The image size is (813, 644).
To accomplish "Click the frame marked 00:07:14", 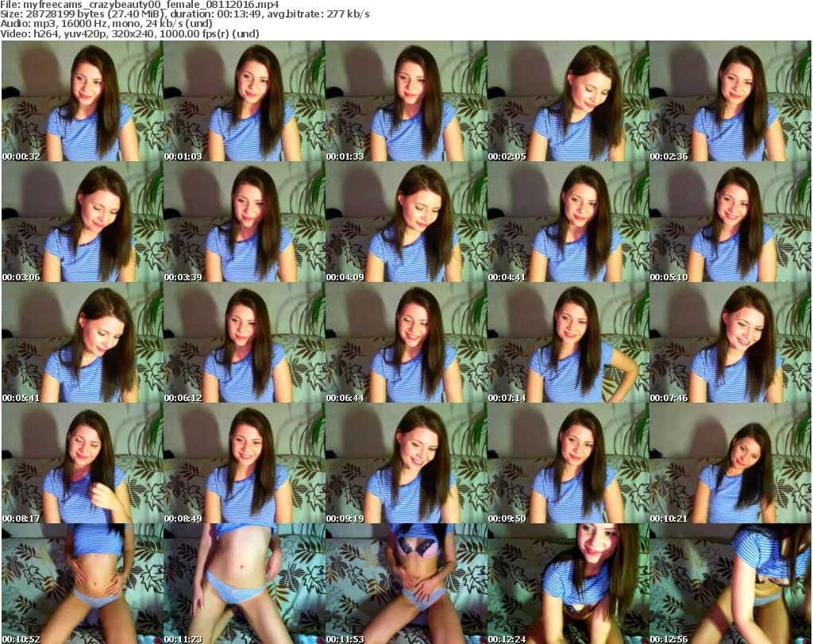I will pos(567,342).
